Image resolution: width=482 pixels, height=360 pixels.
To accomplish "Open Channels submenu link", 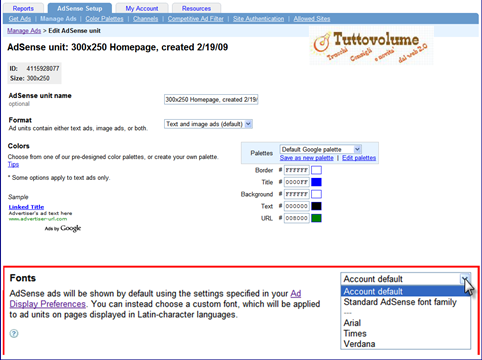I will coord(145,19).
